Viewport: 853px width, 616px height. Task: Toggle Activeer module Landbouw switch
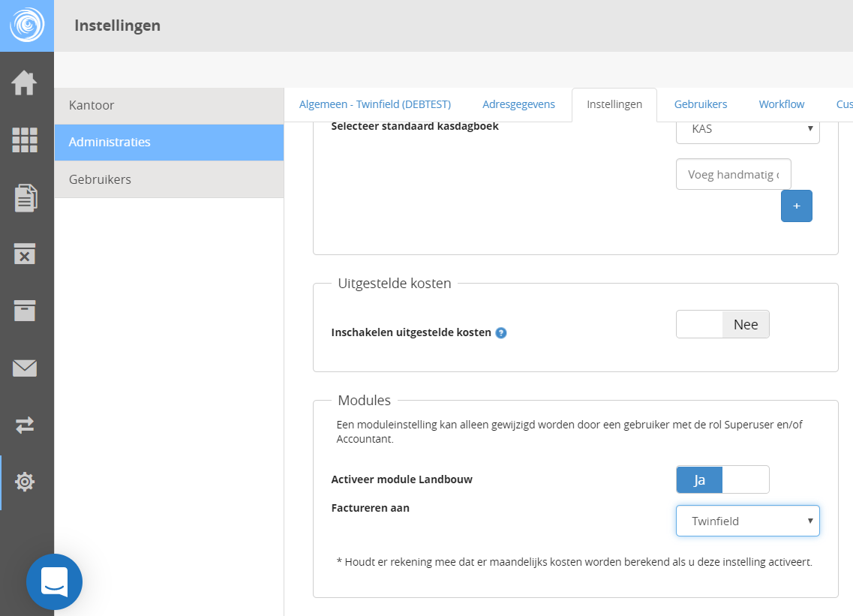click(x=722, y=479)
